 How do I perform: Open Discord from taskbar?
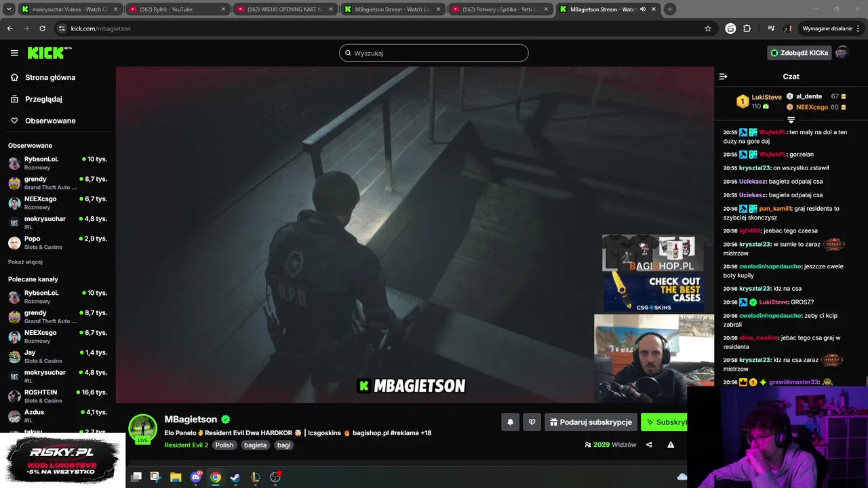click(196, 477)
